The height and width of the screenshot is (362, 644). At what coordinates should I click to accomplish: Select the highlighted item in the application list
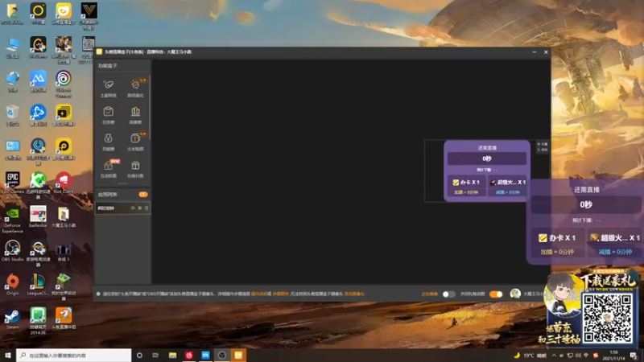[123, 208]
